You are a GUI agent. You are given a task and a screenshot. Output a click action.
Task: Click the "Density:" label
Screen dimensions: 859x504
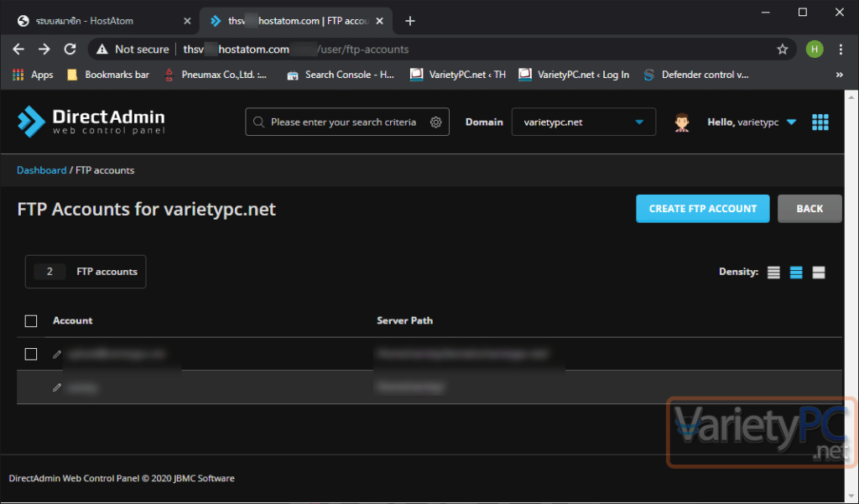coord(738,272)
